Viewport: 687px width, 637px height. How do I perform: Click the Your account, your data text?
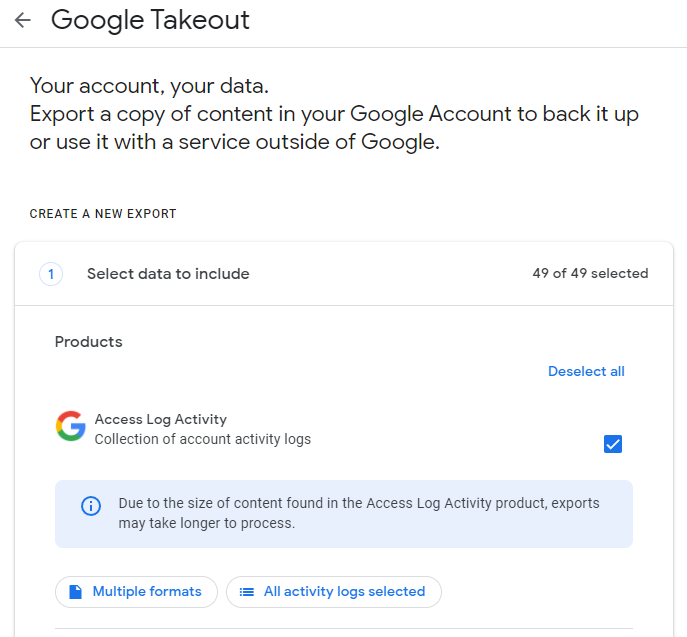click(149, 85)
